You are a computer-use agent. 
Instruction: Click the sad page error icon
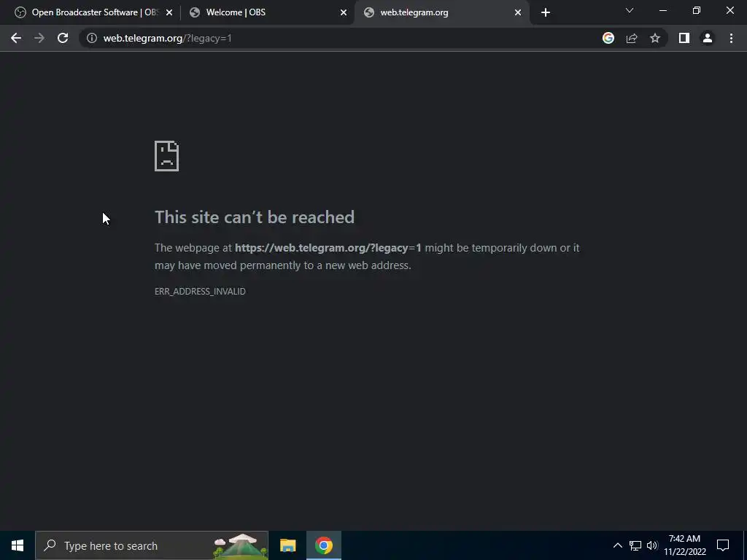click(x=167, y=156)
